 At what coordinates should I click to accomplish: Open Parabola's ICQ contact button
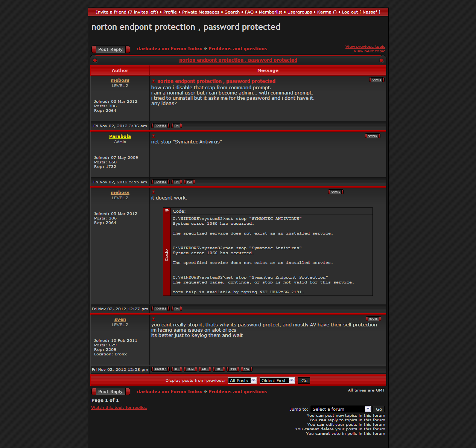click(x=189, y=182)
